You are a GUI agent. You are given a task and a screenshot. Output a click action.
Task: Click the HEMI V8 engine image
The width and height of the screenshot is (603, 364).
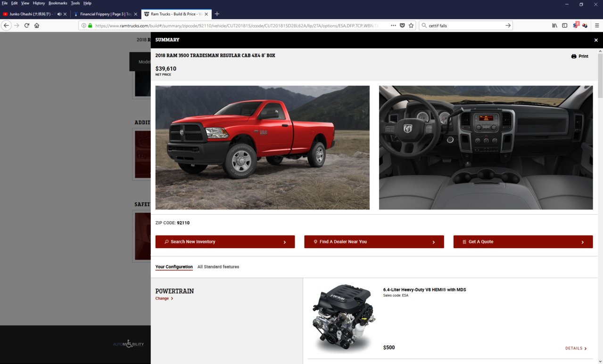click(344, 318)
